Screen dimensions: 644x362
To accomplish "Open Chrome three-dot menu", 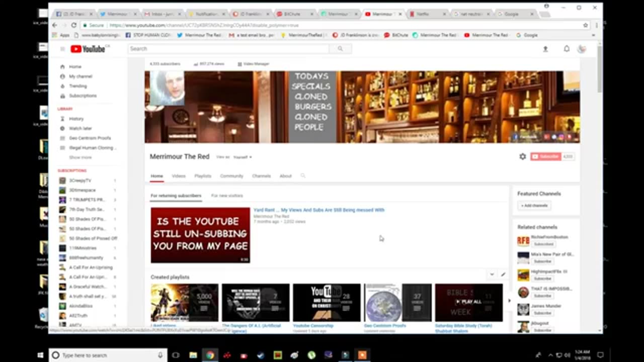I will tap(596, 25).
